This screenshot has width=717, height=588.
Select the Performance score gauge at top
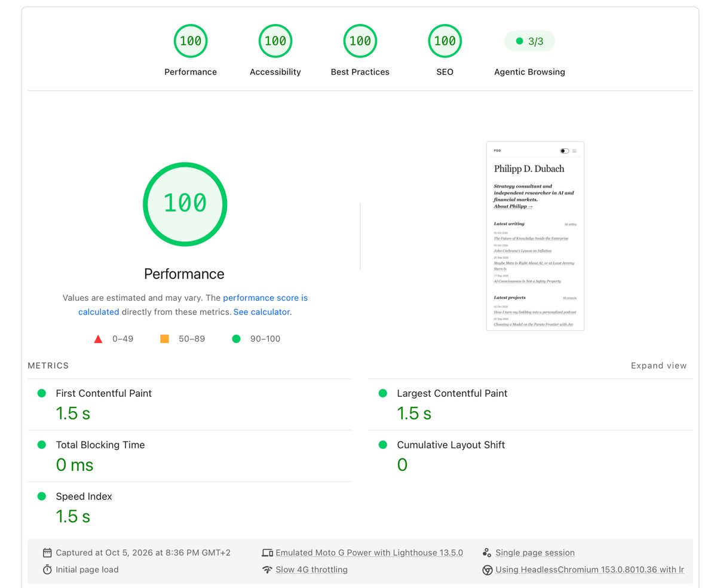tap(191, 41)
